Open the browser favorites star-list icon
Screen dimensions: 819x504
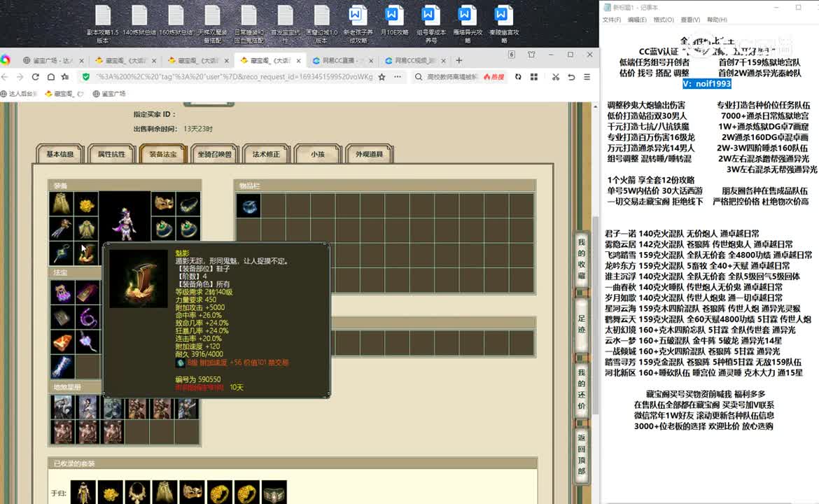[65, 77]
